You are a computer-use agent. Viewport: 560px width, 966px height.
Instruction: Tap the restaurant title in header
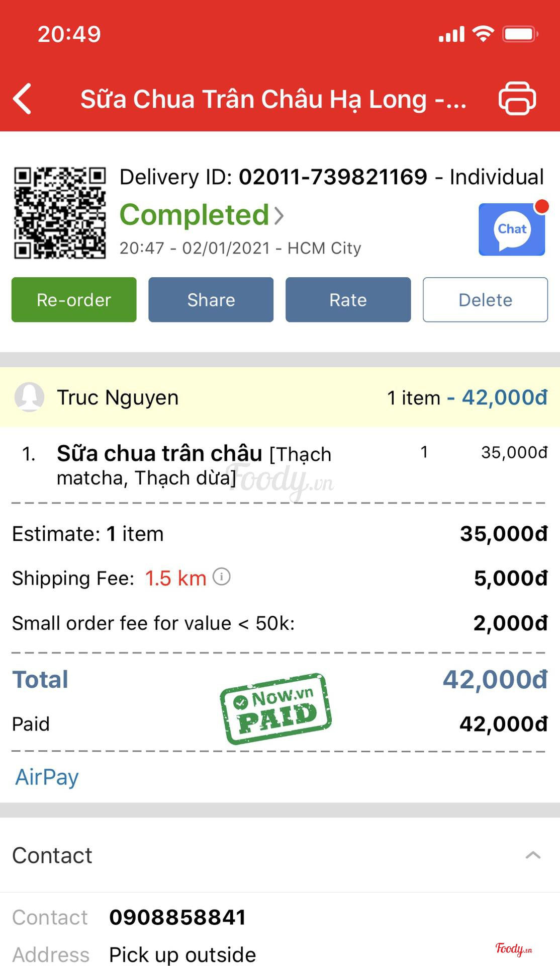coord(273,99)
